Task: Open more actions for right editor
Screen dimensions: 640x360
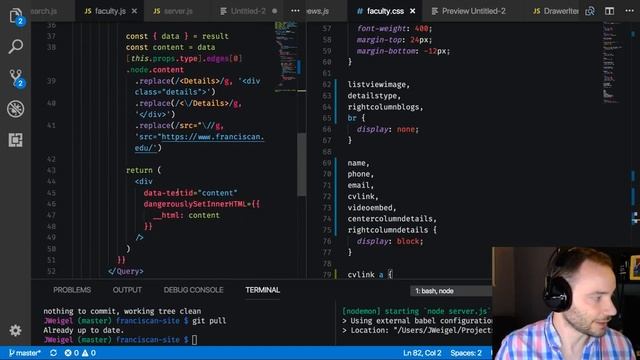Action: coord(629,11)
